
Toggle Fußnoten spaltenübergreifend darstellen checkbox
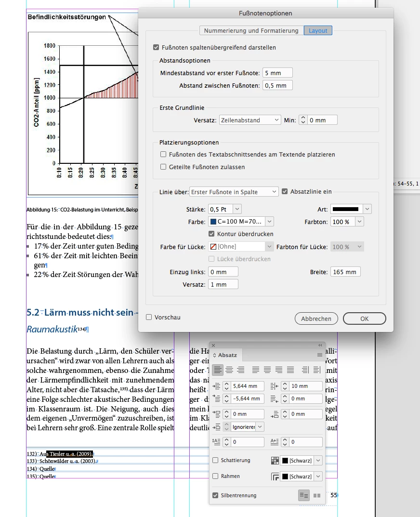(156, 48)
